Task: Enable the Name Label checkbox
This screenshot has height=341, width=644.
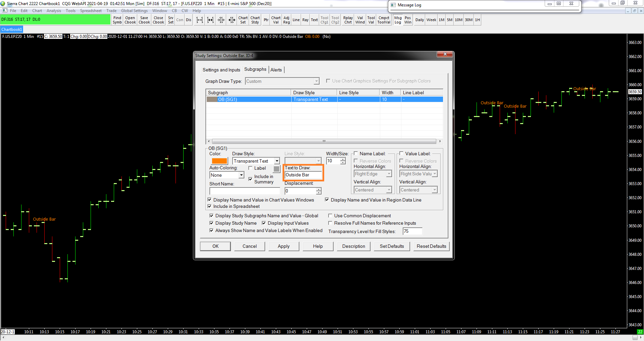Action: (x=356, y=154)
